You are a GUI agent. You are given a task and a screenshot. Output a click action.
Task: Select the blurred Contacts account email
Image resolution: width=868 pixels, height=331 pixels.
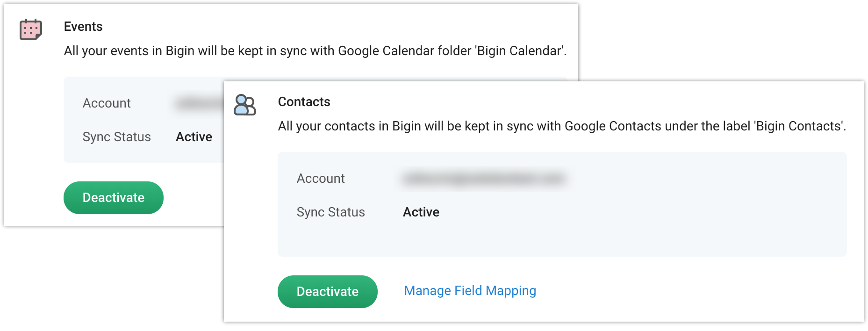[x=484, y=179]
